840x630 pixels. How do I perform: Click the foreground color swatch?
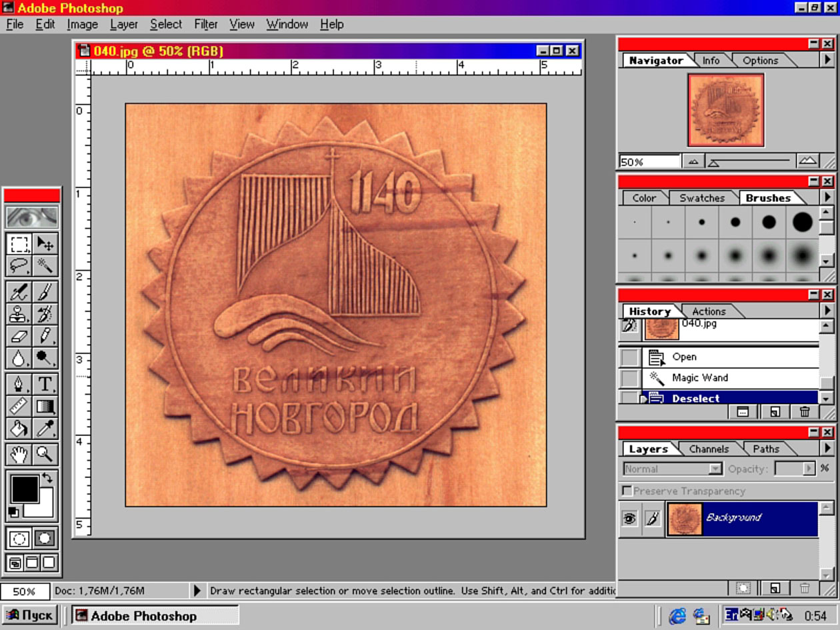pos(24,489)
